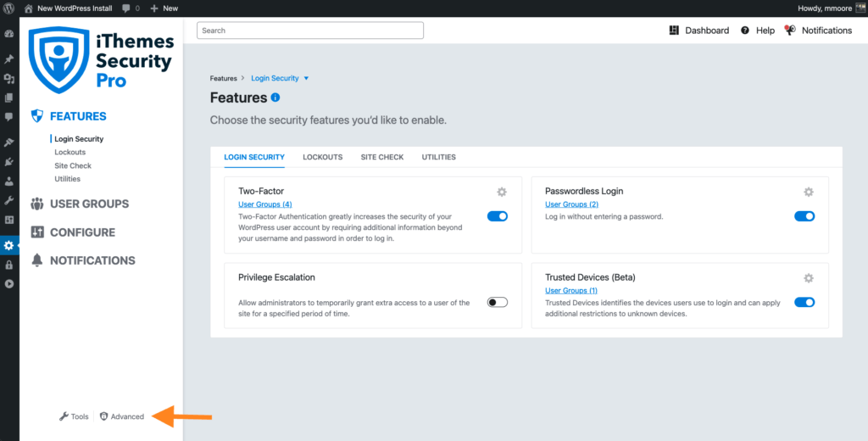Expand the Login Security breadcrumb dropdown arrow
The width and height of the screenshot is (868, 441).
coord(306,79)
